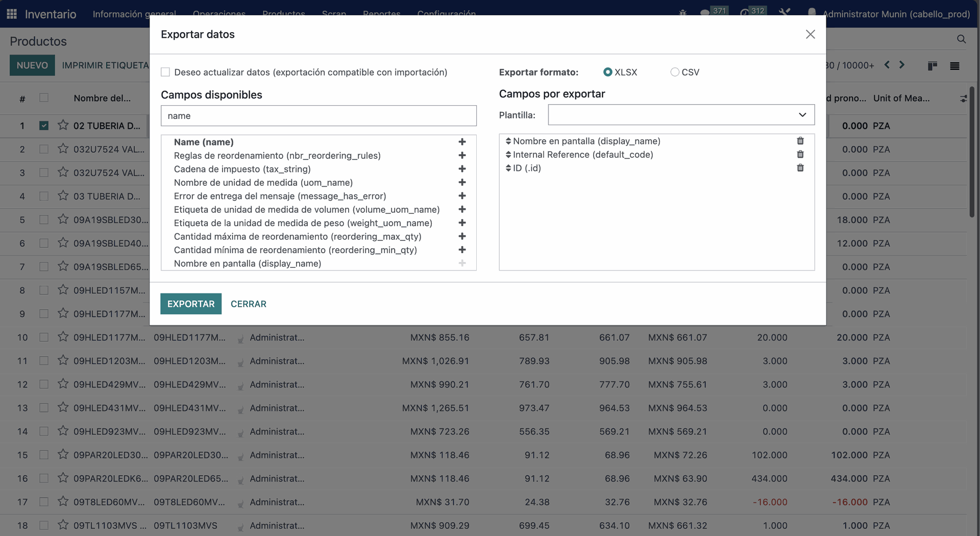The width and height of the screenshot is (980, 536).
Task: Click the EXPORTAR button
Action: [191, 304]
